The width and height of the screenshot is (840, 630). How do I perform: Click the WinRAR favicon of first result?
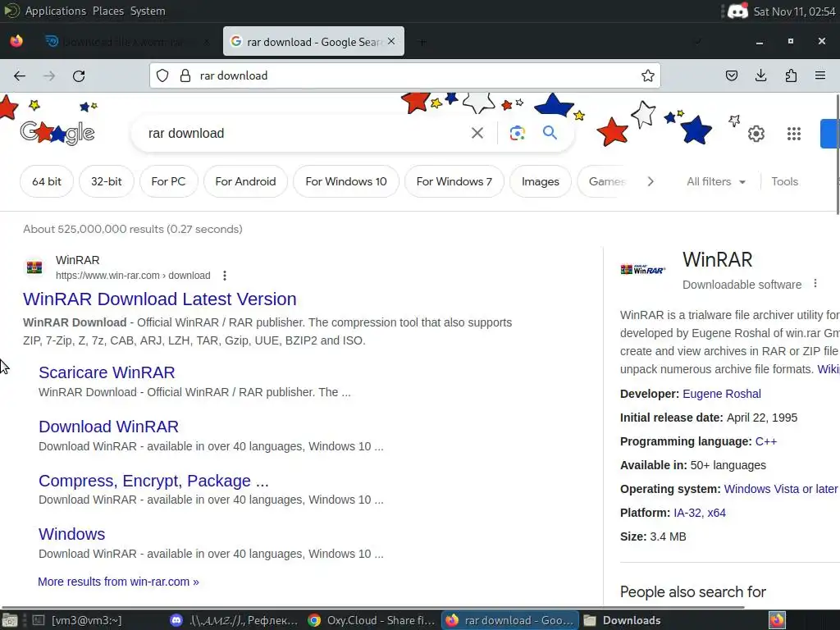point(34,267)
